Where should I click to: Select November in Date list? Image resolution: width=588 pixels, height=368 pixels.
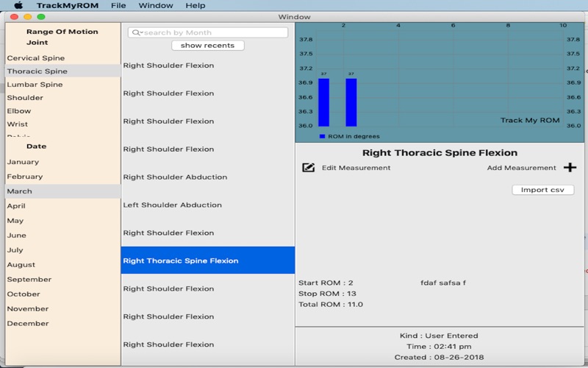62,308
